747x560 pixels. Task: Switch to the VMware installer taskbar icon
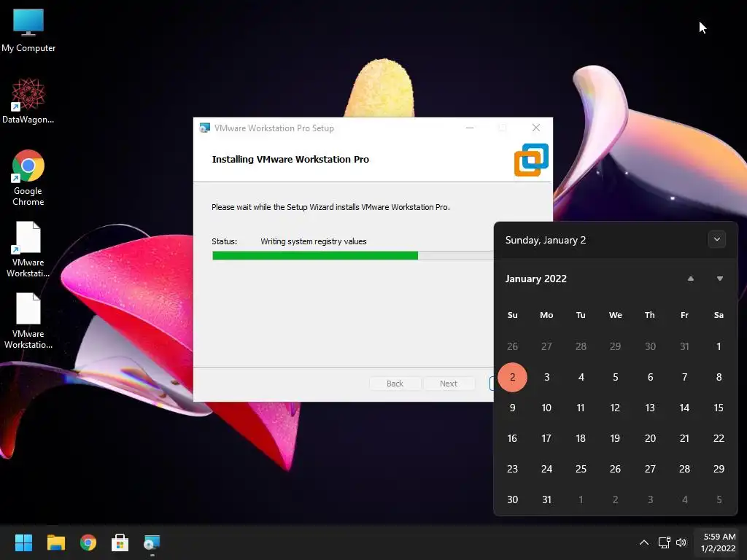[x=152, y=542]
